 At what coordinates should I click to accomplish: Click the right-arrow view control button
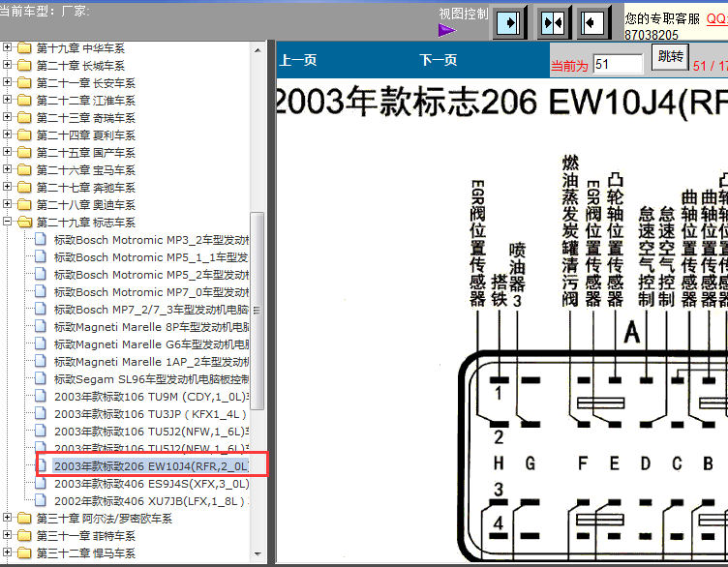click(x=509, y=22)
